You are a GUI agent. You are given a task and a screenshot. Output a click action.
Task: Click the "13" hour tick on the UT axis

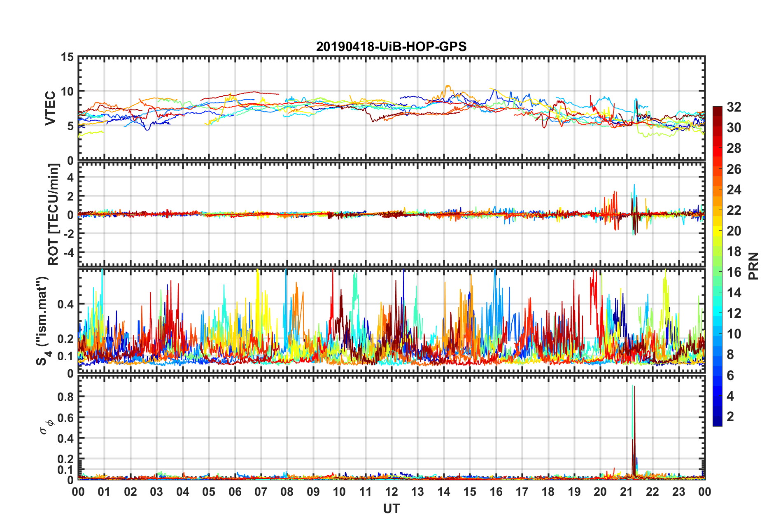click(418, 492)
